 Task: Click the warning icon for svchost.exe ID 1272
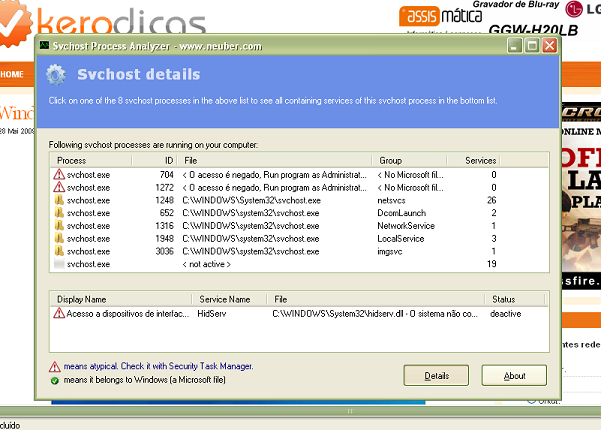(59, 187)
